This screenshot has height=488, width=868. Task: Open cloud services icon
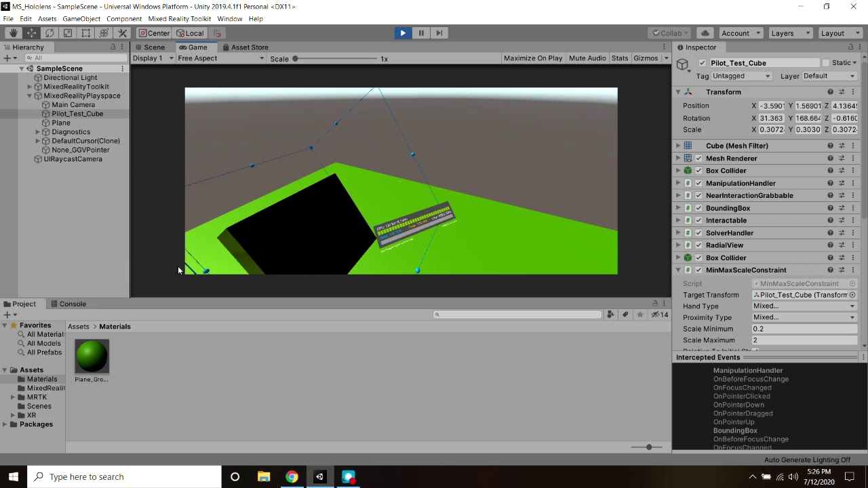(705, 33)
